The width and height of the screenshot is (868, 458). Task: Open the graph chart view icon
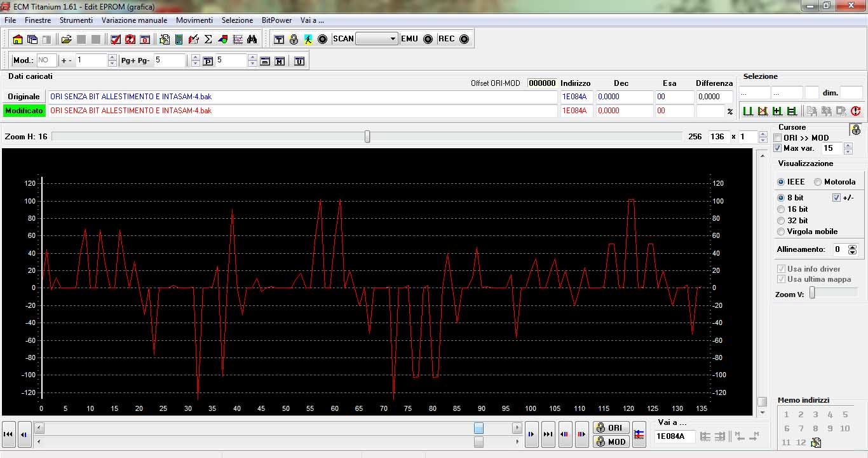pos(238,39)
